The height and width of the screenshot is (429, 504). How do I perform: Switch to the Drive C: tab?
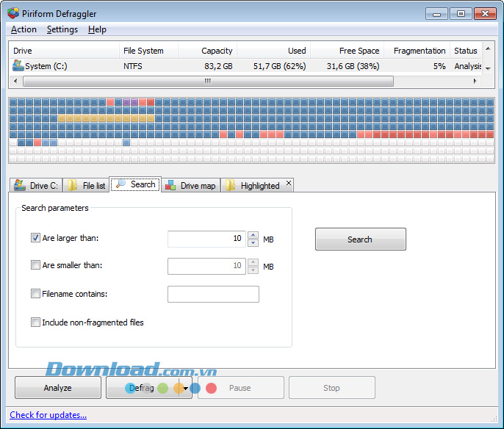coord(36,185)
